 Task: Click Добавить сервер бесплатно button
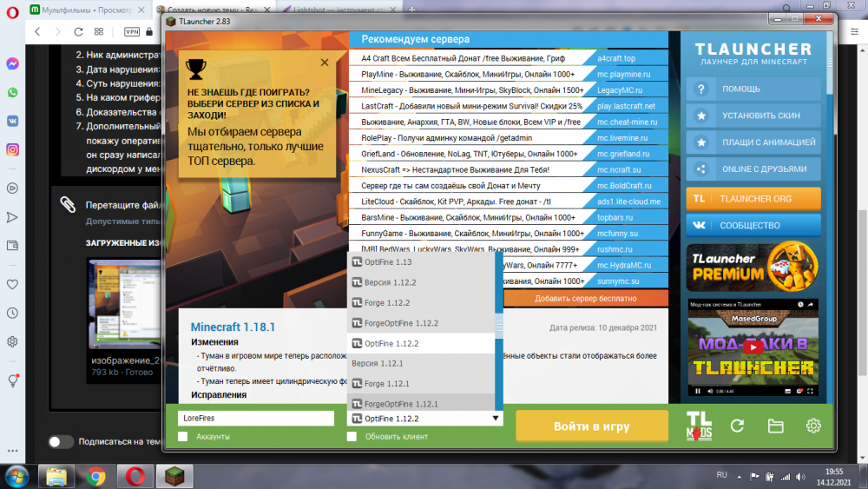(x=585, y=299)
